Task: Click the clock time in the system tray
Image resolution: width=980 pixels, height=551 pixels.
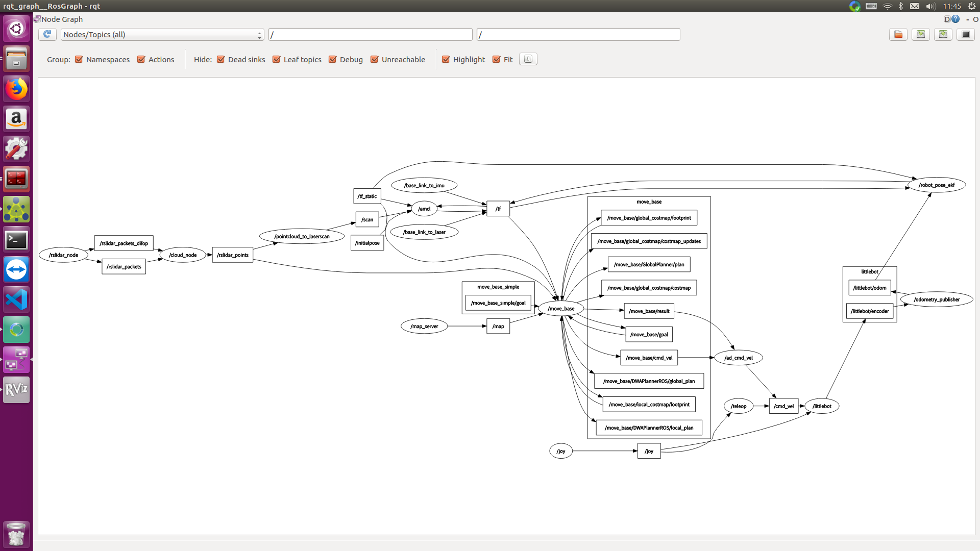Action: pos(952,6)
